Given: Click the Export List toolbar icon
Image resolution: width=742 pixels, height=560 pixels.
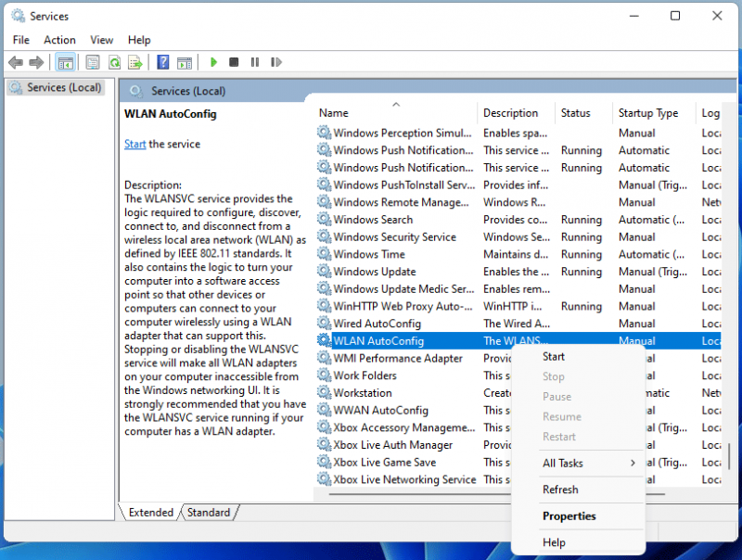Looking at the screenshot, I should coord(135,62).
